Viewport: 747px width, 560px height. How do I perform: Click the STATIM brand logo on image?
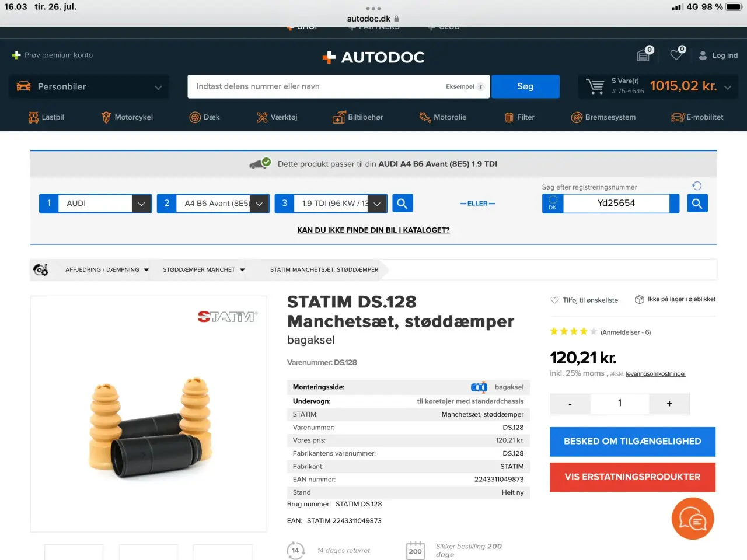pos(228,317)
